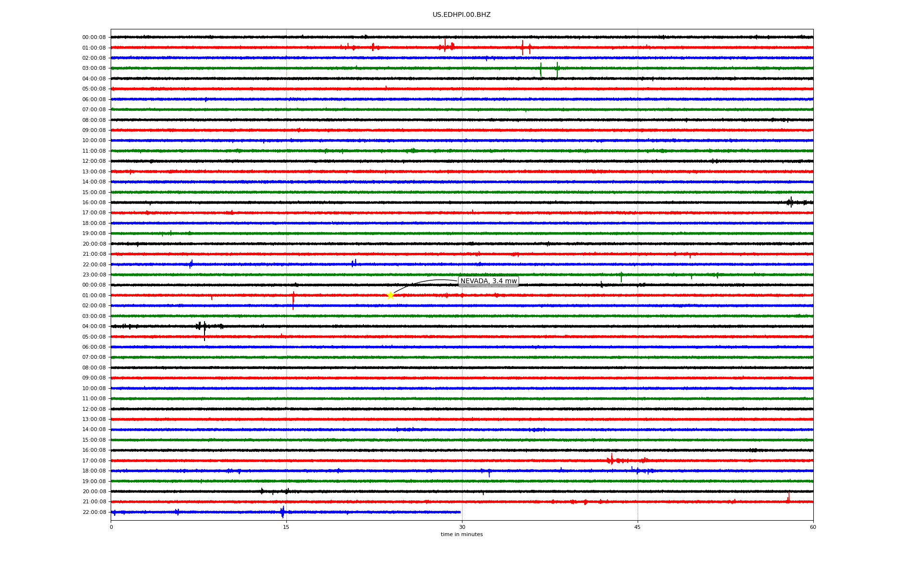Click the 30 tick label on the x-axis
924x578 pixels.
tap(462, 527)
